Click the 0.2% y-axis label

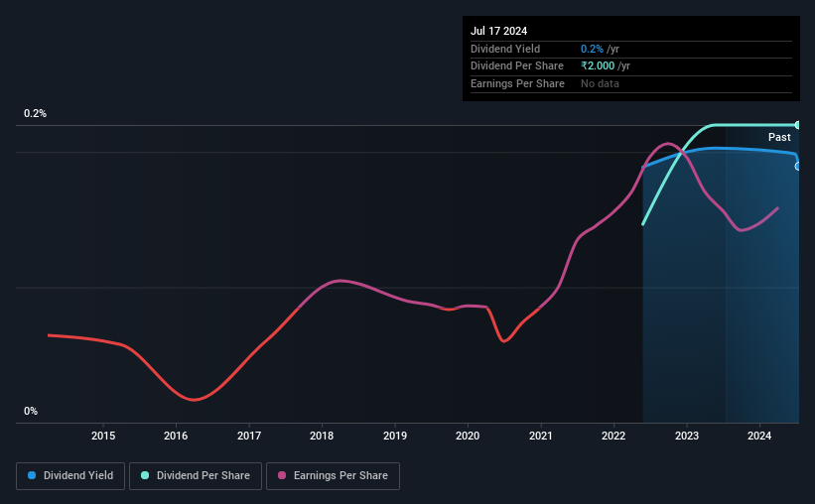tap(35, 113)
